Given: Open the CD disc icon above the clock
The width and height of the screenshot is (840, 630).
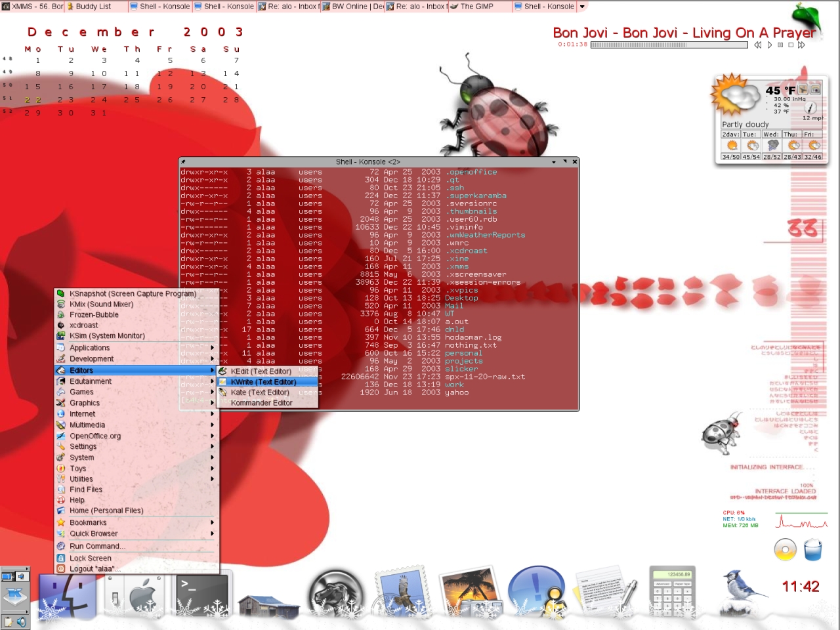Looking at the screenshot, I should [785, 550].
